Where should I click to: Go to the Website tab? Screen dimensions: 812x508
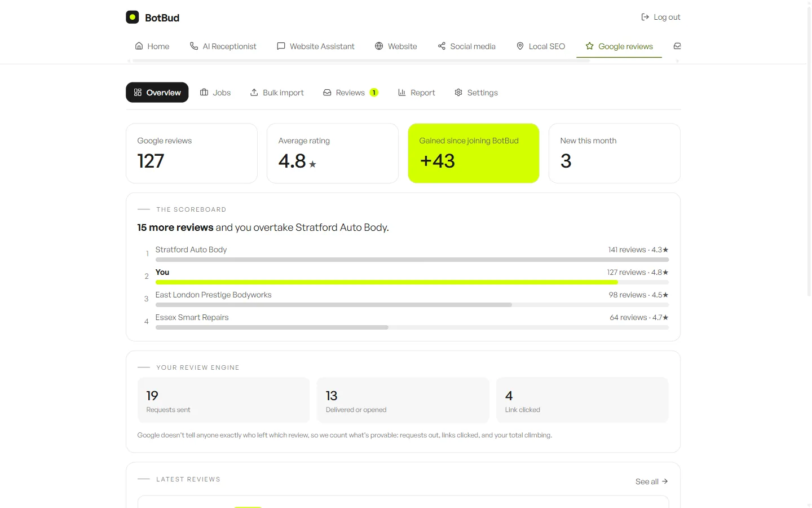[396, 46]
